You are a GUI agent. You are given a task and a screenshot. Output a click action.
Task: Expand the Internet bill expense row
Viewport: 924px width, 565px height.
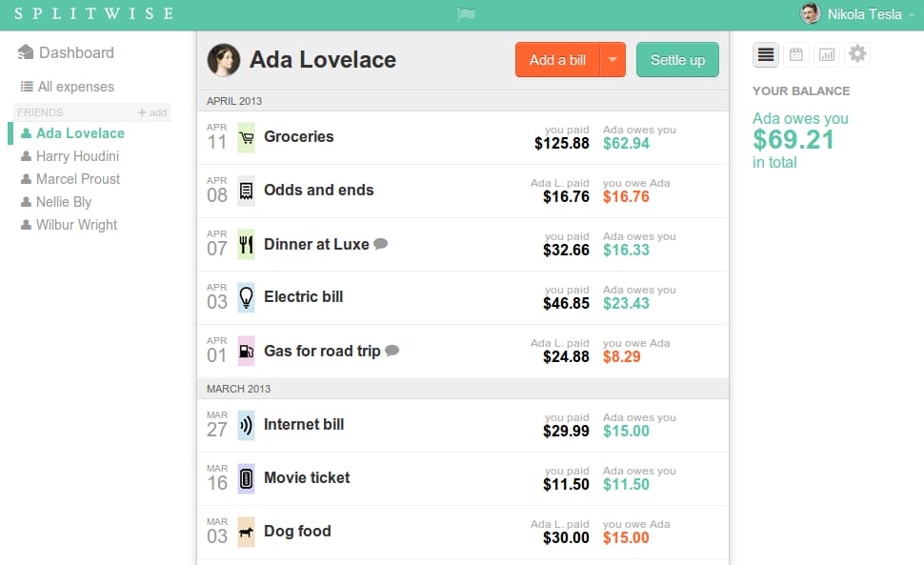pos(463,425)
